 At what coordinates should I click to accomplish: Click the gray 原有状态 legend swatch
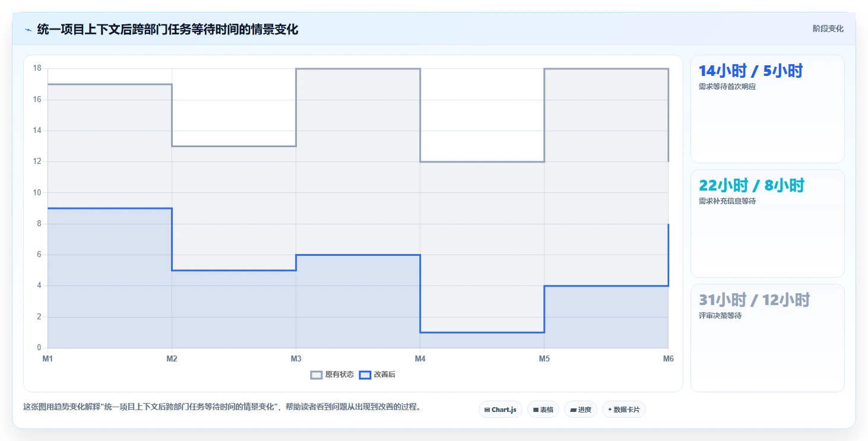(317, 375)
